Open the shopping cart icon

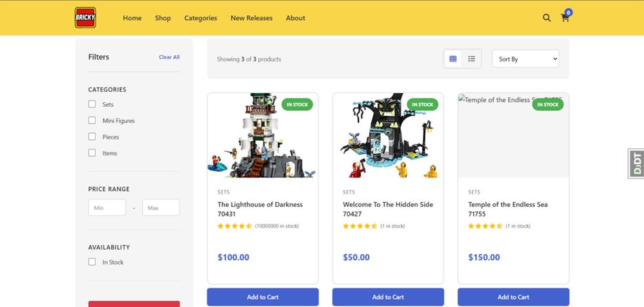(x=565, y=18)
